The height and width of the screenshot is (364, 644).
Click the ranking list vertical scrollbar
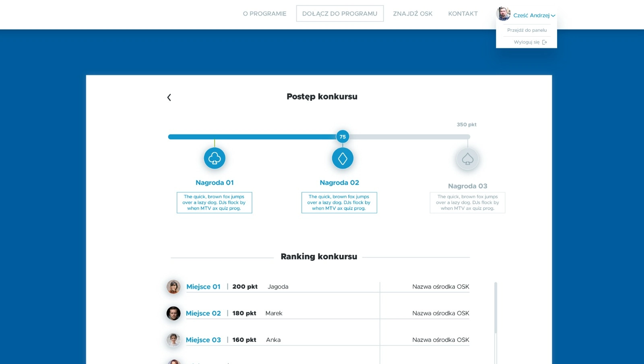[x=495, y=308]
